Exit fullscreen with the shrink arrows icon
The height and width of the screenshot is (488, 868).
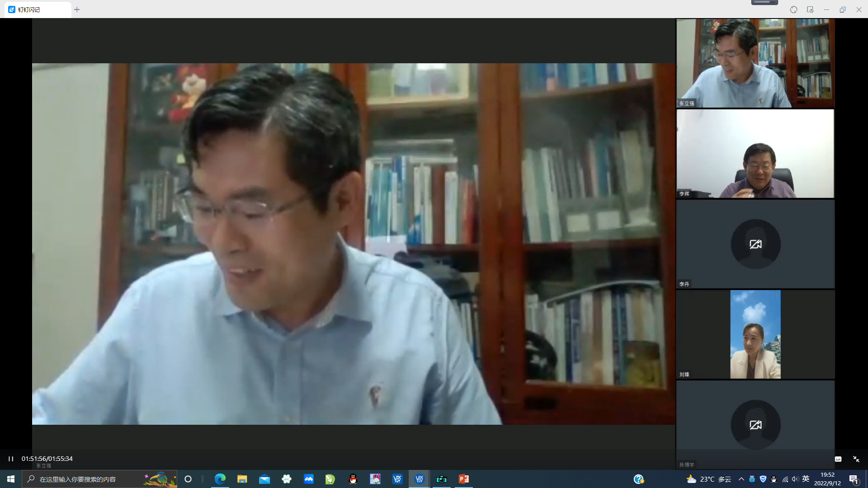pyautogui.click(x=856, y=459)
